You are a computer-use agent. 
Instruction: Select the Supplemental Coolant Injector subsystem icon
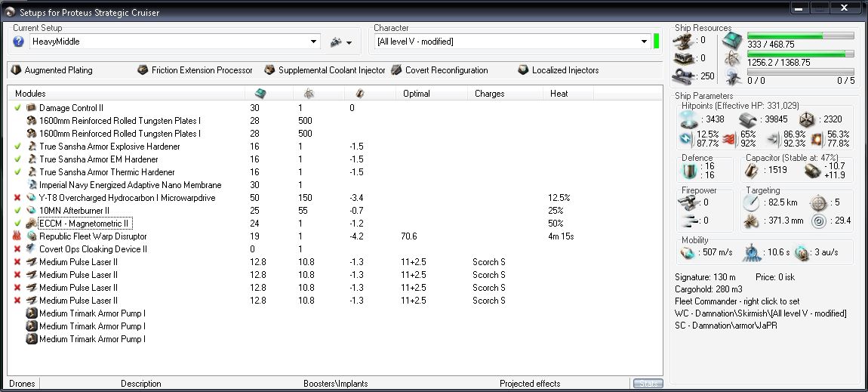[269, 70]
